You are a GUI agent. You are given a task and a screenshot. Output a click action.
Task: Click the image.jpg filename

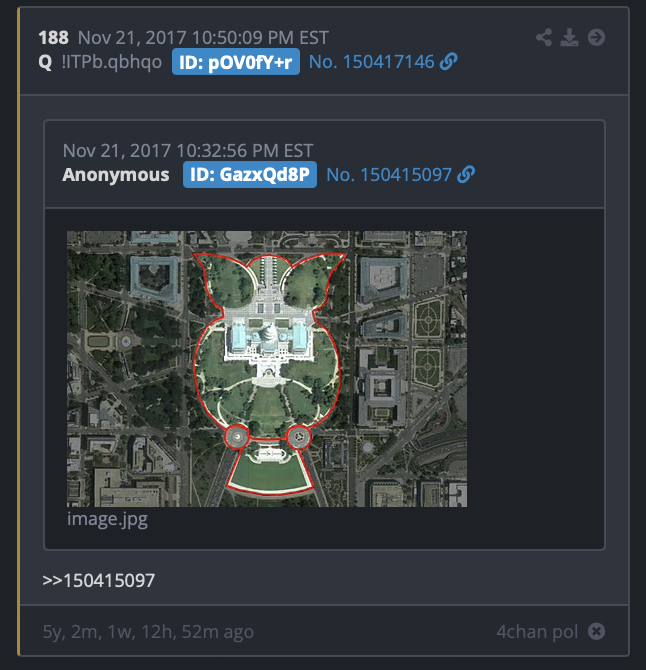click(x=107, y=519)
